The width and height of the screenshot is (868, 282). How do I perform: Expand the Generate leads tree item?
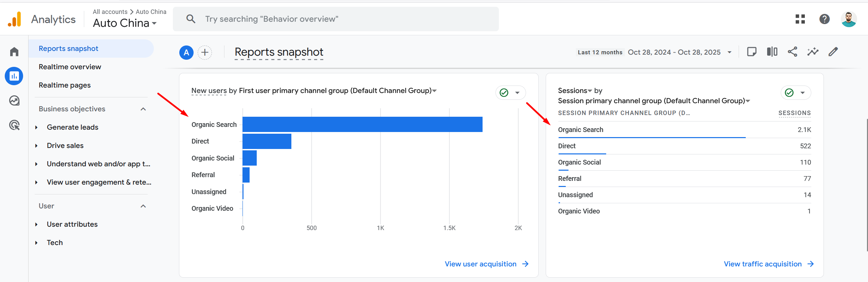pyautogui.click(x=36, y=127)
